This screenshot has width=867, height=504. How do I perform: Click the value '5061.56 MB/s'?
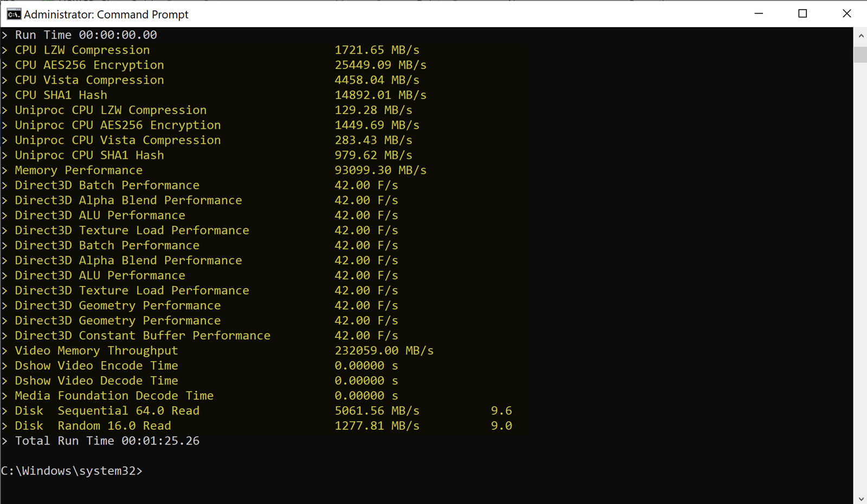click(x=377, y=411)
